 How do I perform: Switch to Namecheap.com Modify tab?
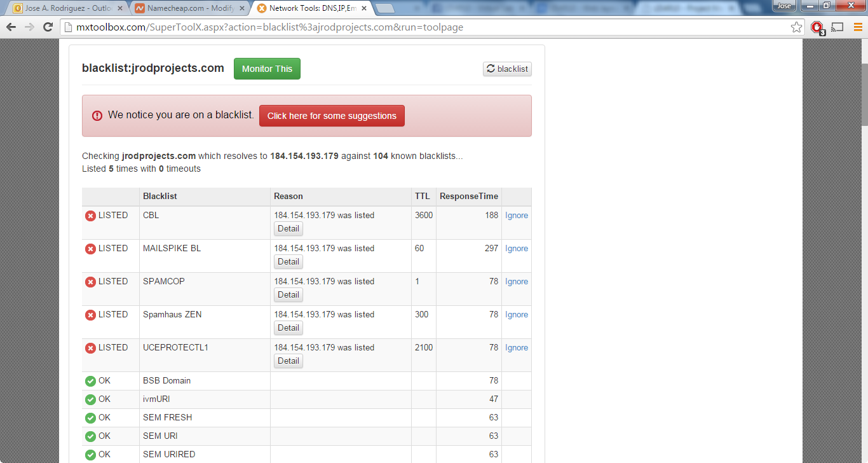click(x=189, y=9)
